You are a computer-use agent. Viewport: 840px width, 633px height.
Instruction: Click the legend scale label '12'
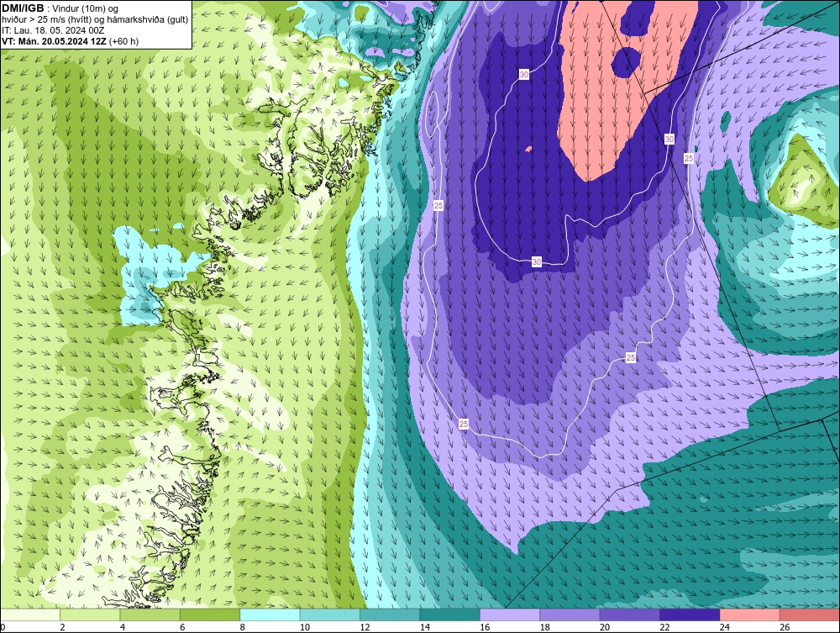point(365,627)
